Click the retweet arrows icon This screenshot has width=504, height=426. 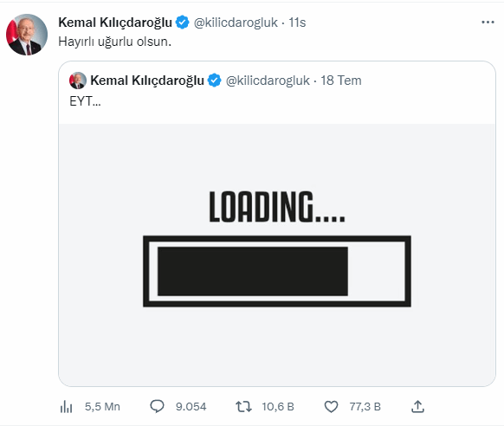243,406
